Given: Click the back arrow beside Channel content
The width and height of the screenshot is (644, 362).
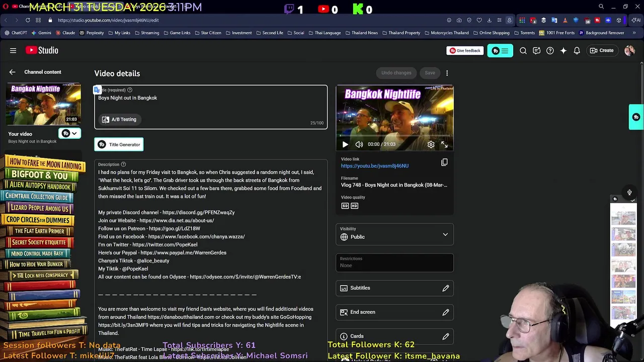Looking at the screenshot, I should tap(13, 72).
